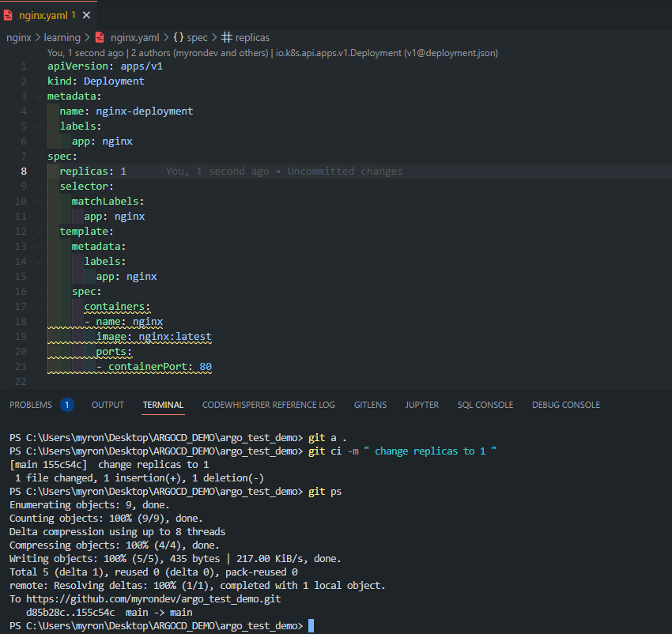Click 'learning' in the breadcrumb path
Viewport: 672px width, 634px height.
point(62,36)
